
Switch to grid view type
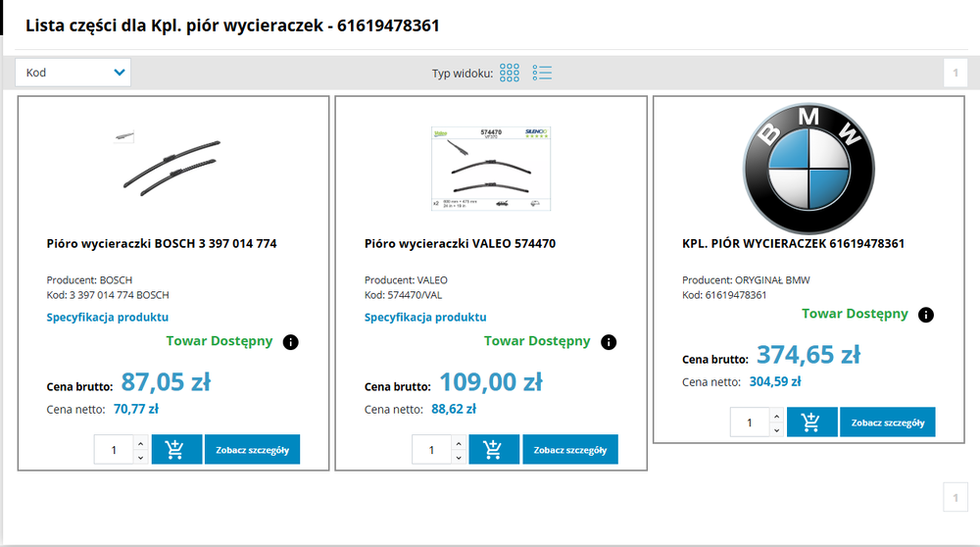(x=510, y=73)
